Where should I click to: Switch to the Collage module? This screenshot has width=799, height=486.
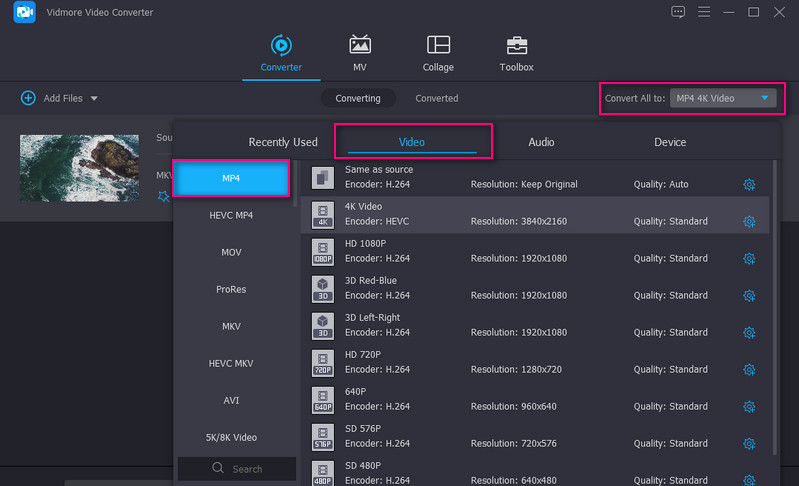point(438,46)
